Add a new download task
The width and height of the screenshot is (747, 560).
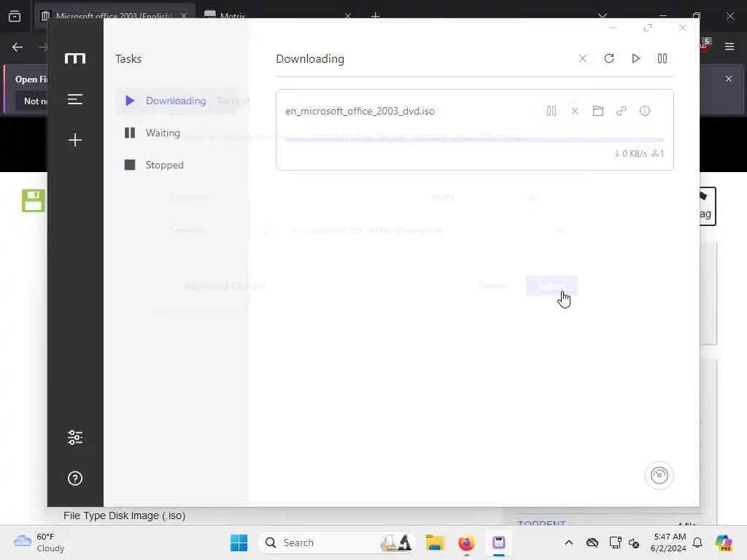pyautogui.click(x=75, y=140)
